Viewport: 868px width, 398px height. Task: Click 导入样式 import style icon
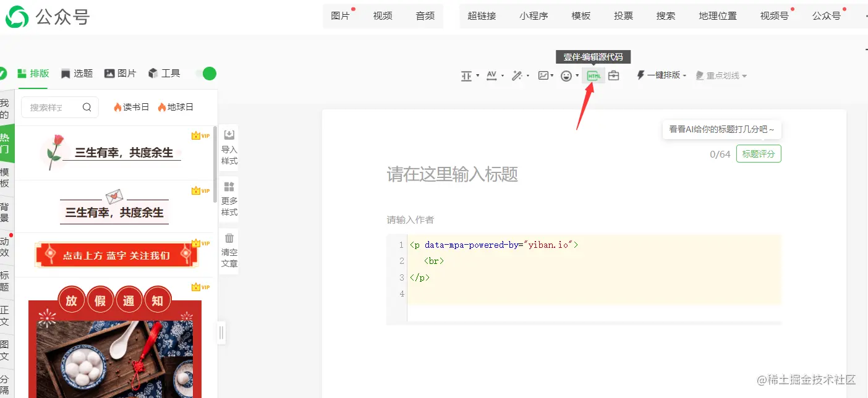pos(229,135)
